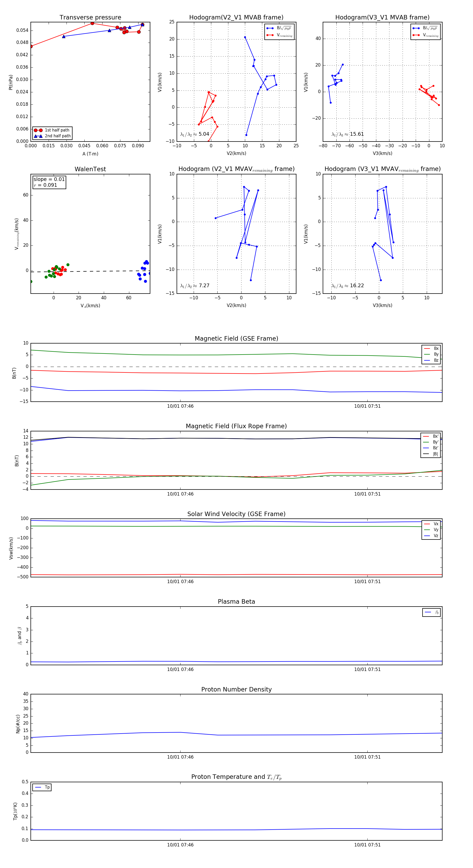
Task: Select the Vy legend entry
Action: click(431, 530)
